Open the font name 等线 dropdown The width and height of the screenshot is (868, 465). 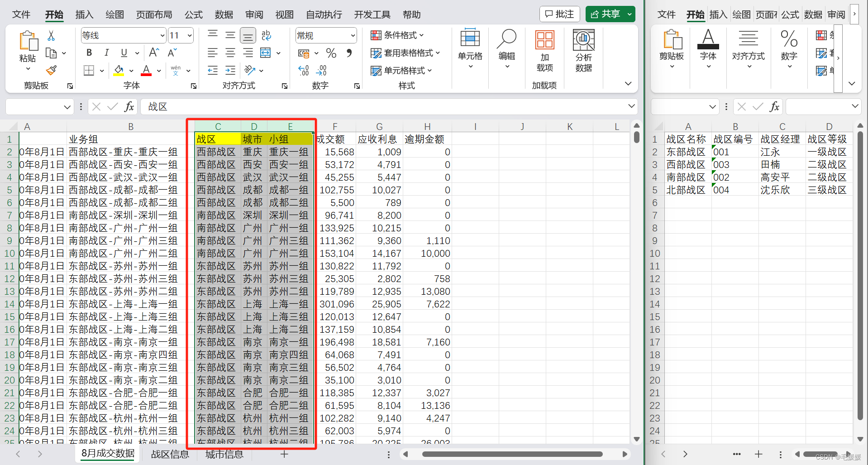pyautogui.click(x=162, y=35)
